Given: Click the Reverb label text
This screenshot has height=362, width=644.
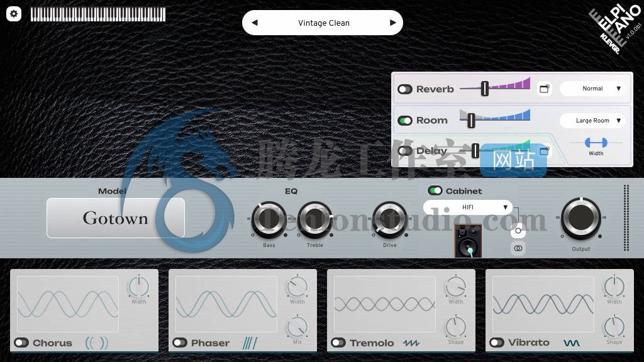Looking at the screenshot, I should [x=435, y=89].
